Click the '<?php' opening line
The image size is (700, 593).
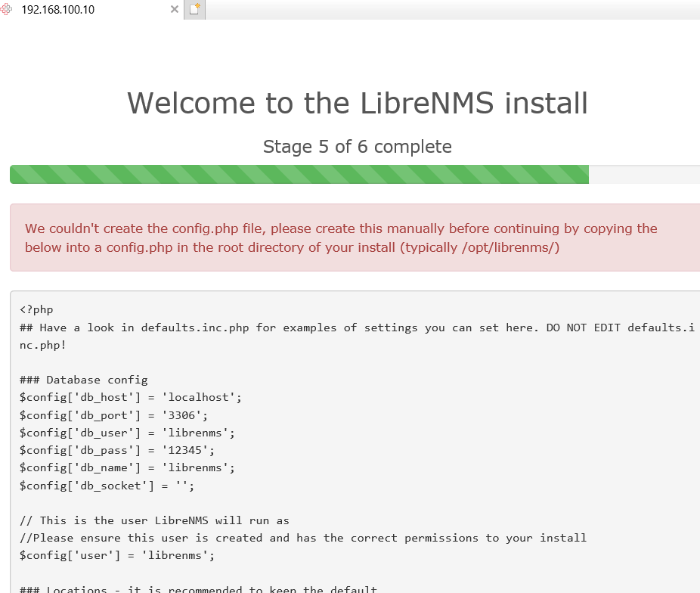36,309
